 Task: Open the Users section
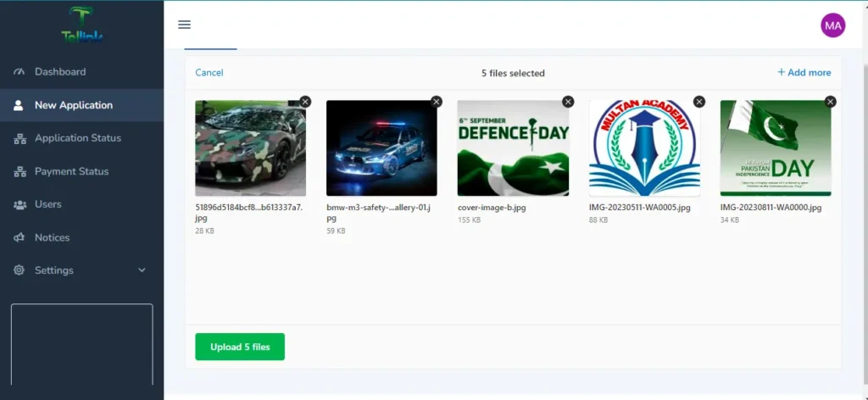tap(47, 204)
